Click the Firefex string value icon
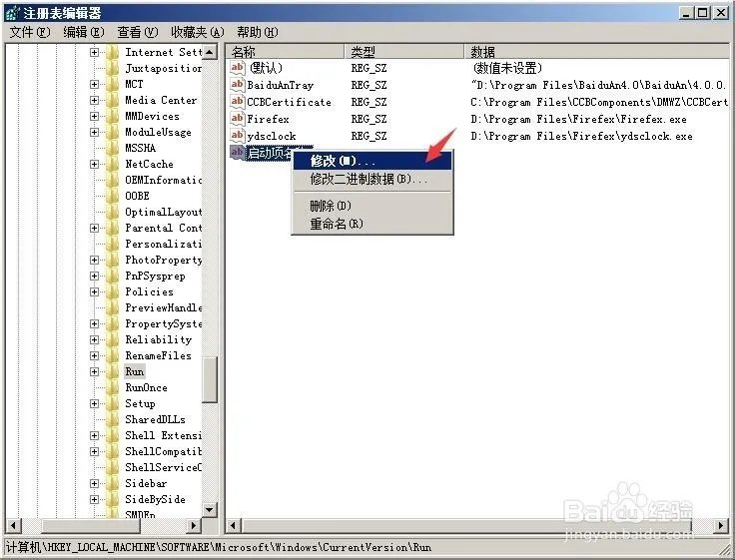Screen dimensions: 735x560 point(238,118)
